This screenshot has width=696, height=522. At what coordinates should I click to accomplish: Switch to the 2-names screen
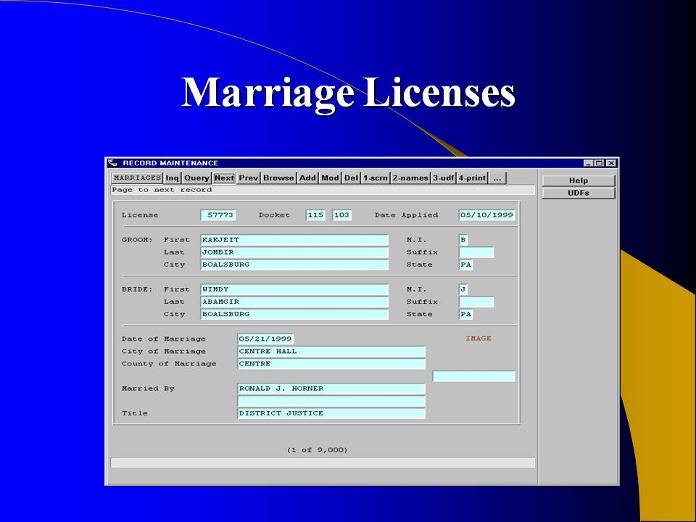[x=410, y=178]
